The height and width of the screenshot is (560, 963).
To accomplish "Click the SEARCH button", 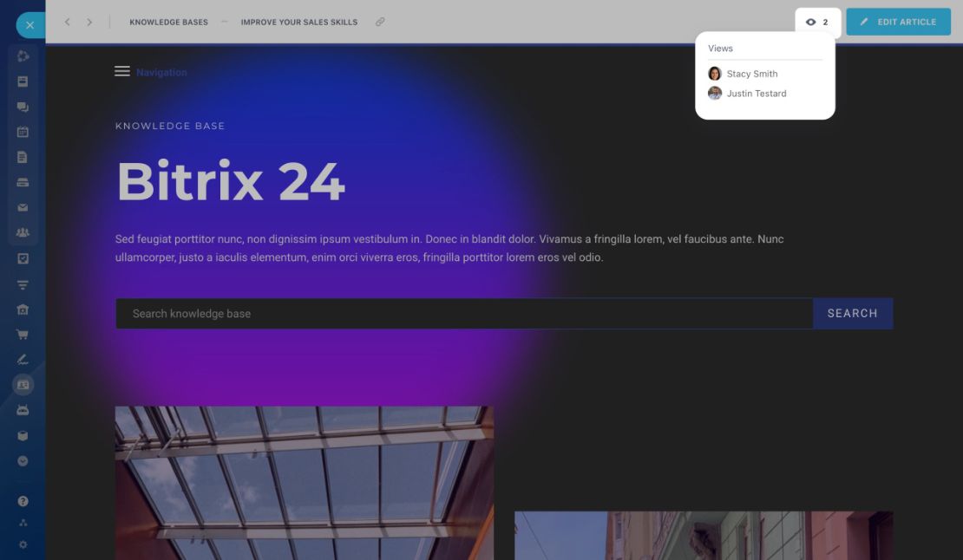I will click(x=853, y=314).
